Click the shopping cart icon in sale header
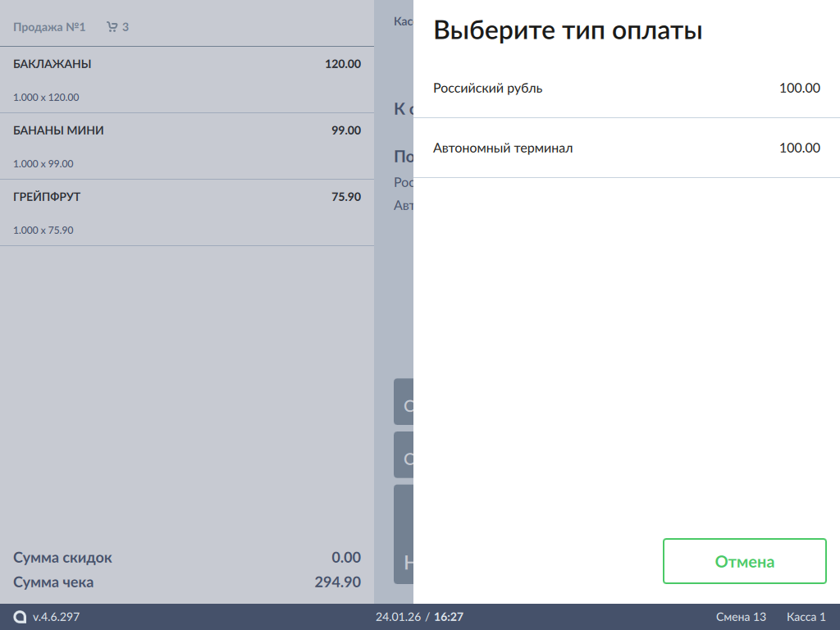Image resolution: width=840 pixels, height=630 pixels. click(x=112, y=27)
